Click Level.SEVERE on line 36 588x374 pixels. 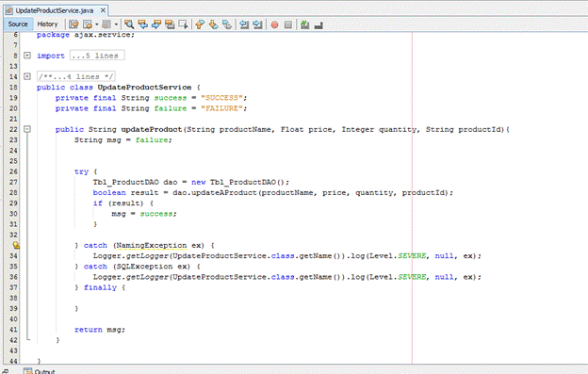[x=398, y=277]
